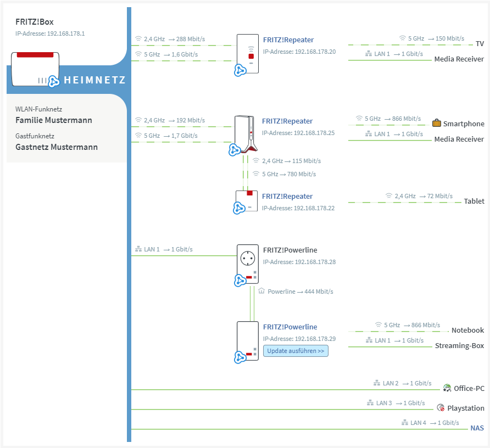Click the Powerline adapter icon with IP 192.168.178.28
Viewport: 490px width, 448px height.
(248, 264)
